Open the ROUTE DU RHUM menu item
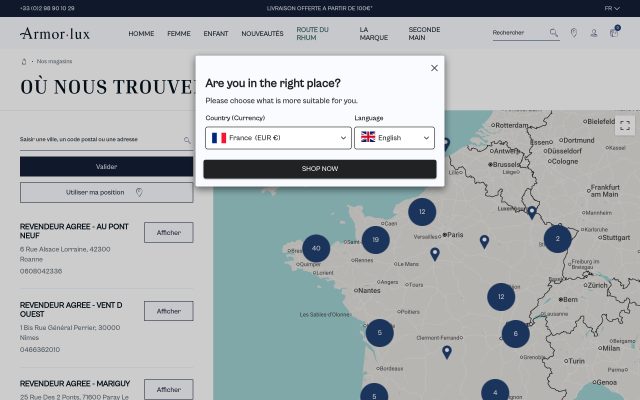Screen dimensions: 640x400 tap(313, 33)
